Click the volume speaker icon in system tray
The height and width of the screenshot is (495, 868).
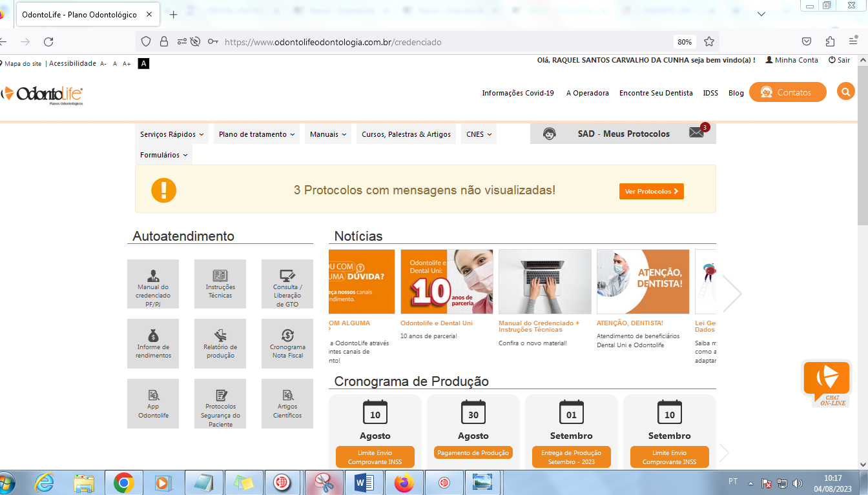(798, 483)
